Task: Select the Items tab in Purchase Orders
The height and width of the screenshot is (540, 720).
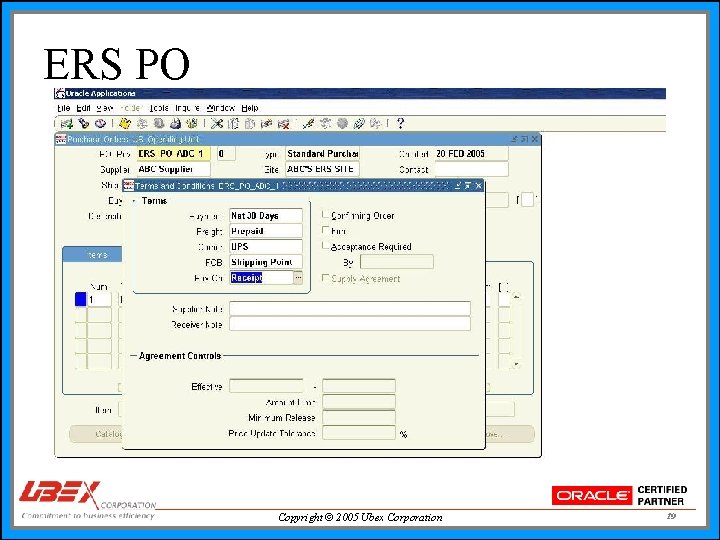Action: coord(93,254)
